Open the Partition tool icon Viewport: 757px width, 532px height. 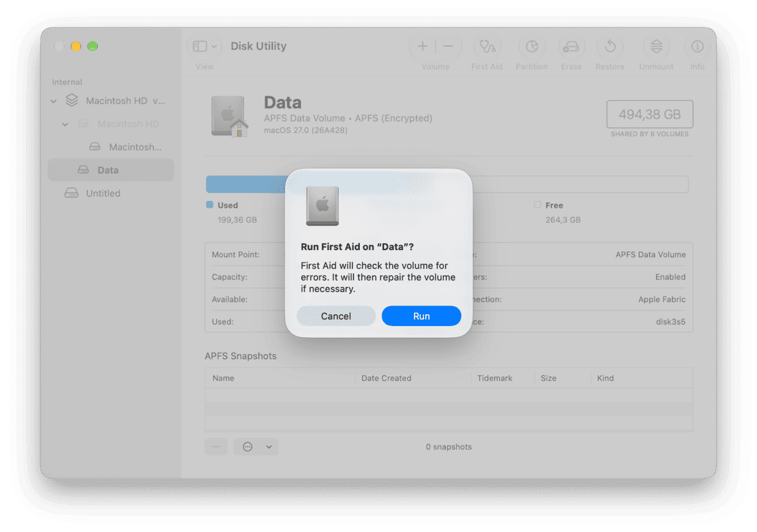[532, 47]
